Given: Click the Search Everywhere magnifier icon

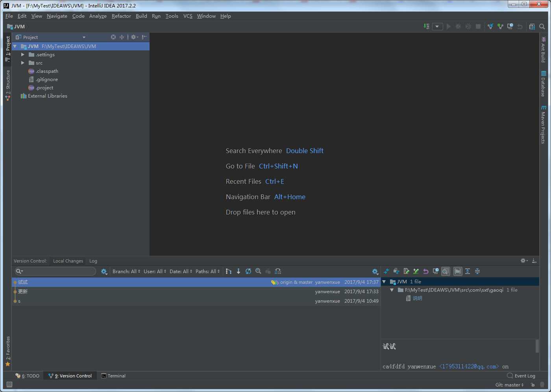Looking at the screenshot, I should pos(542,26).
